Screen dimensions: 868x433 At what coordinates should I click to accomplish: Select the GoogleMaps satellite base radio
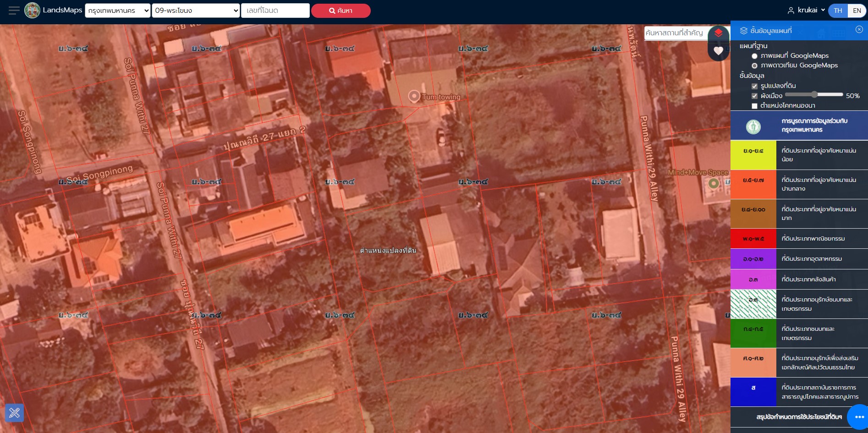click(754, 66)
